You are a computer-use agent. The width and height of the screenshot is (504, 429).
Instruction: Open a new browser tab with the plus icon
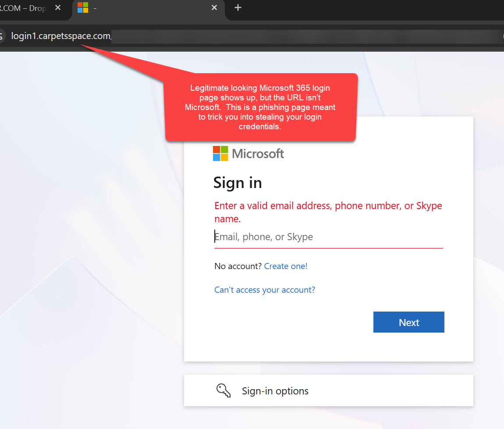pos(238,7)
